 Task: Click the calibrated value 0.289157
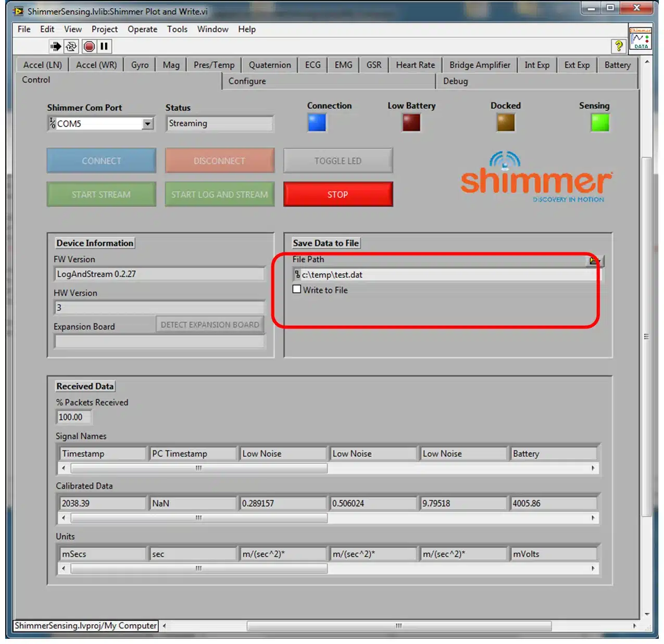(x=282, y=503)
